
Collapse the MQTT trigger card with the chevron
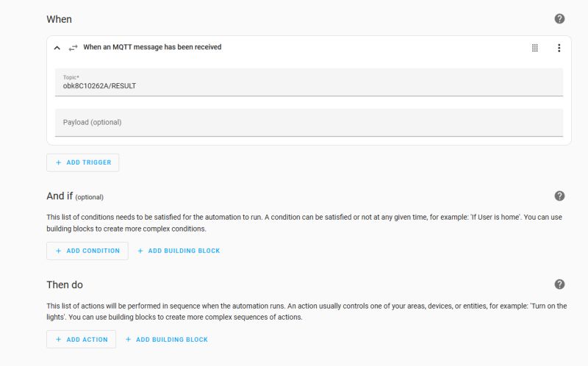(x=57, y=48)
